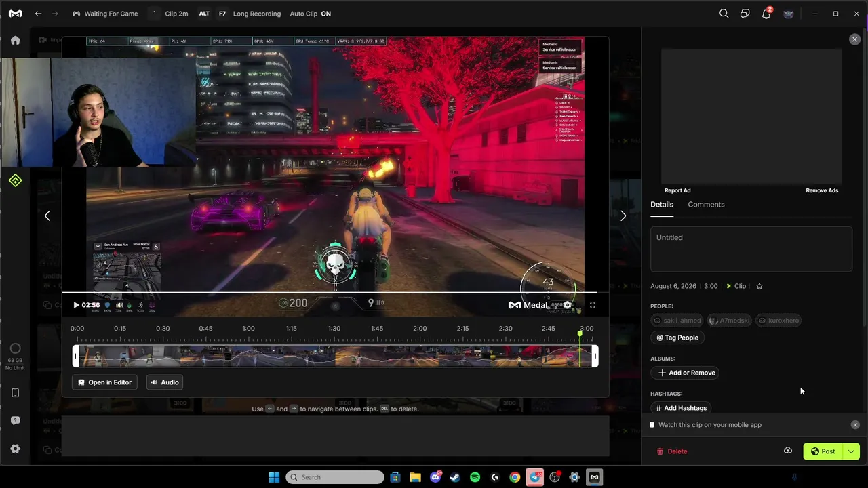Select the A7medski person tag

(x=730, y=321)
